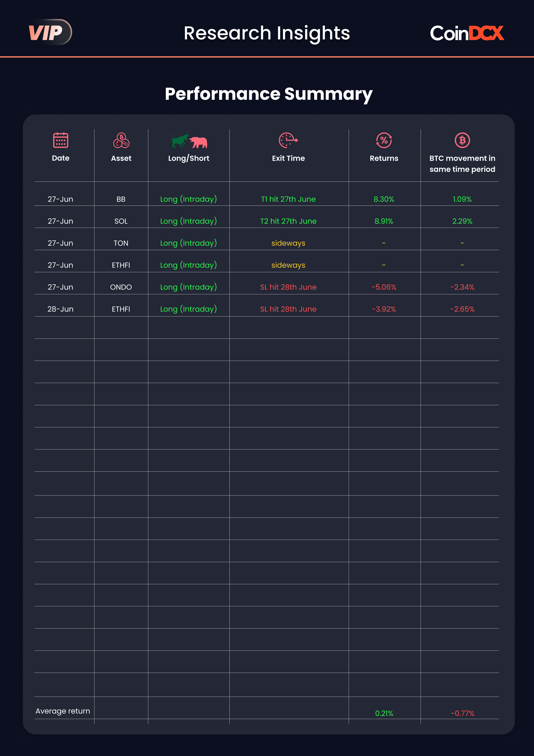Click the 2.29% BTC movement value

coord(462,221)
